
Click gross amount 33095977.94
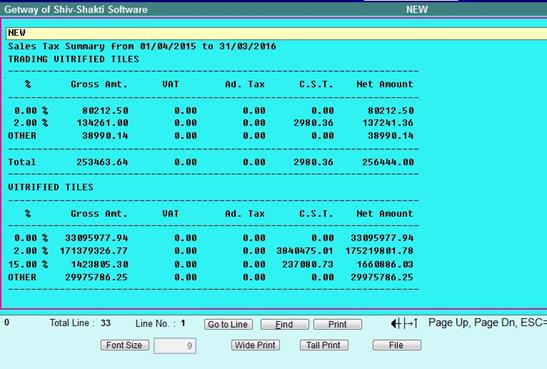96,238
